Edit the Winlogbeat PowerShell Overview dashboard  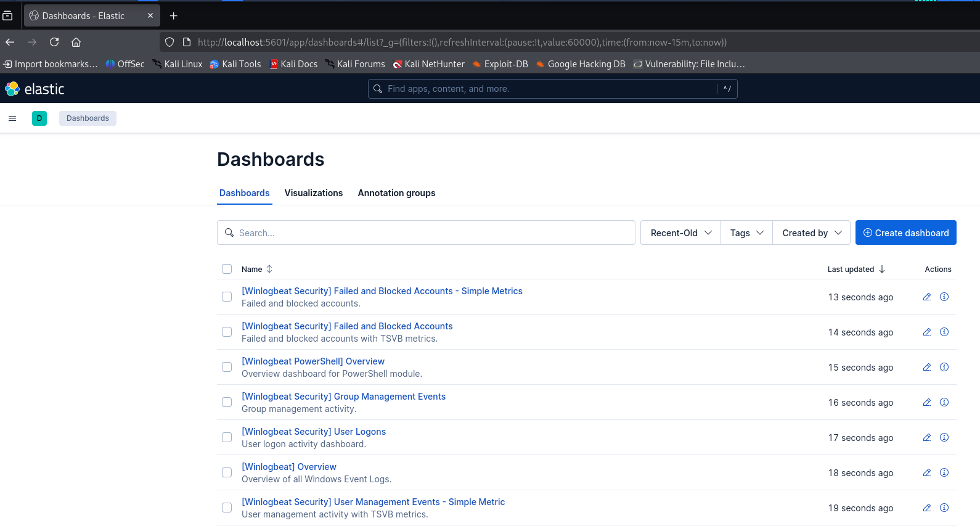point(926,367)
